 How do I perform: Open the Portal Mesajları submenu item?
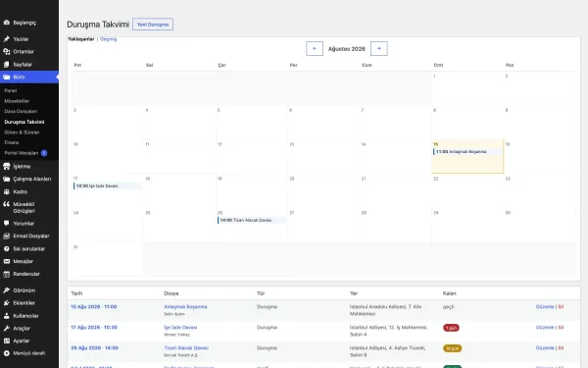point(22,153)
